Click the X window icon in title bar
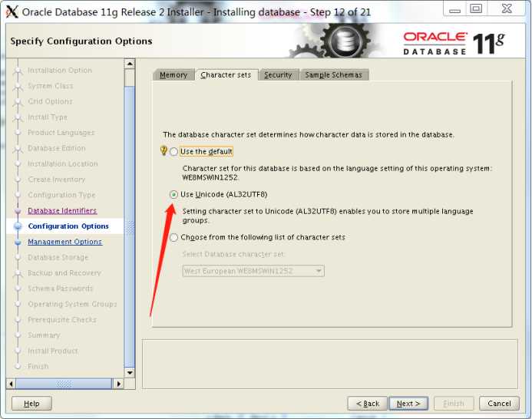 click(x=12, y=12)
